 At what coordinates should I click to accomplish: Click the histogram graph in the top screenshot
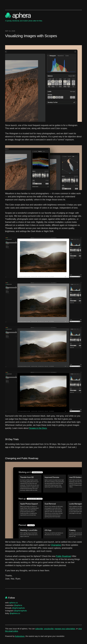[62, 65]
